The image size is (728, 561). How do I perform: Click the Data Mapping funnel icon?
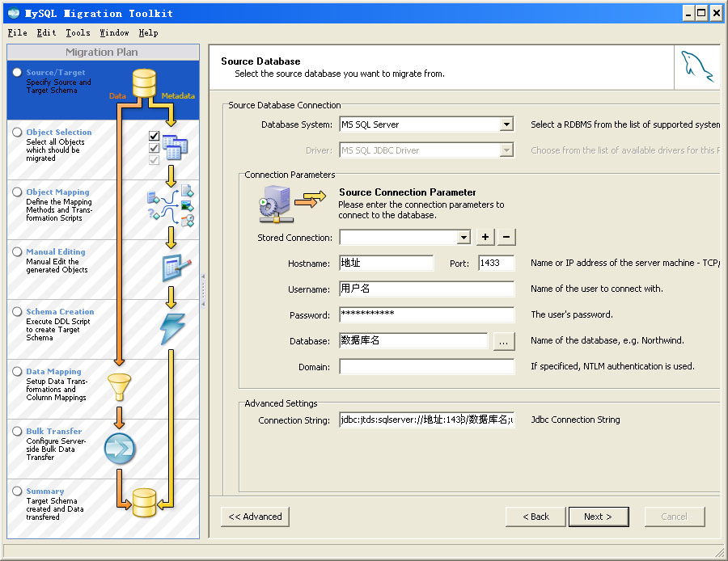point(119,386)
